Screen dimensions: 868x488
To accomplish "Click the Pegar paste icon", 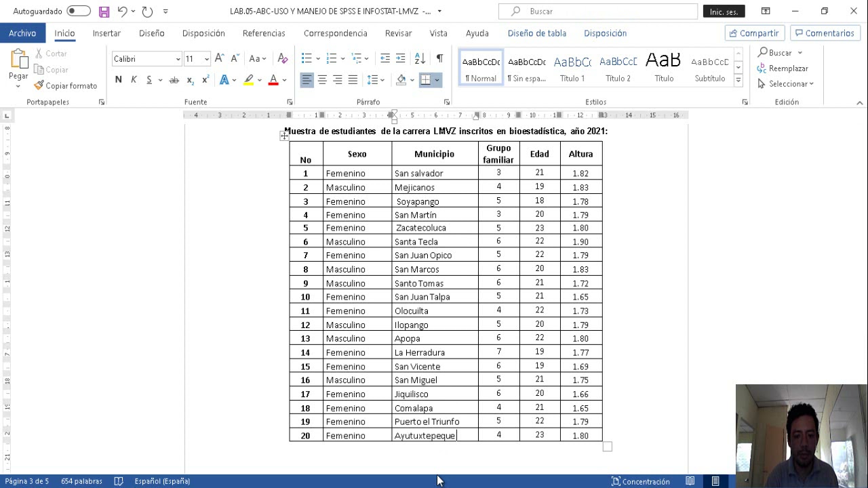I will click(x=18, y=60).
